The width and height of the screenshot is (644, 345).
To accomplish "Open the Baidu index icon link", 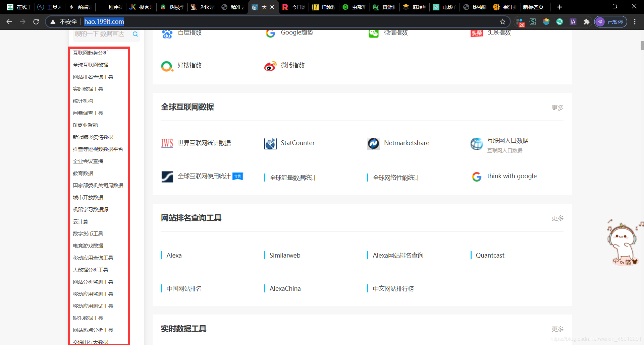I will pos(167,33).
